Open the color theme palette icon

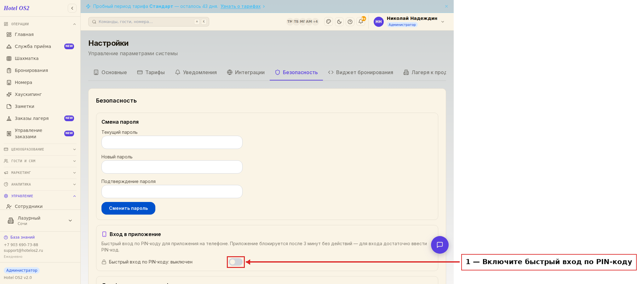(329, 22)
